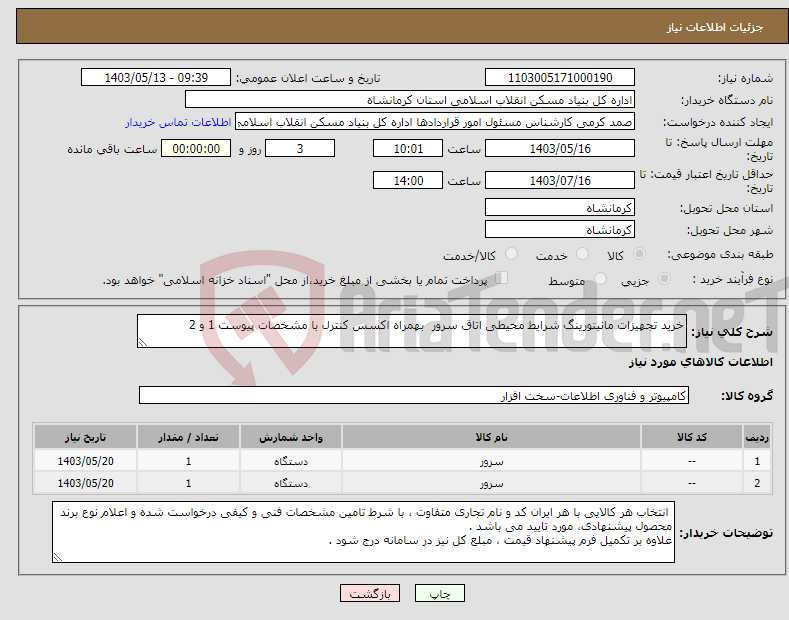Click سرور in table row 1
The height and width of the screenshot is (620, 789).
click(x=491, y=461)
